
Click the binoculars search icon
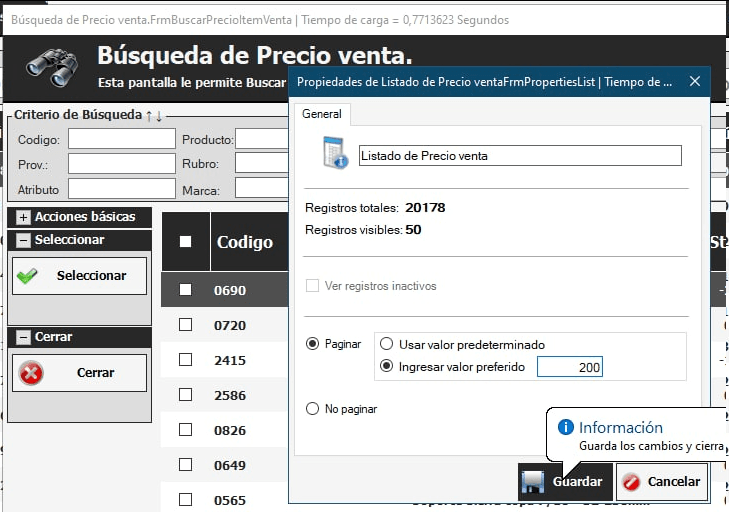pyautogui.click(x=52, y=63)
